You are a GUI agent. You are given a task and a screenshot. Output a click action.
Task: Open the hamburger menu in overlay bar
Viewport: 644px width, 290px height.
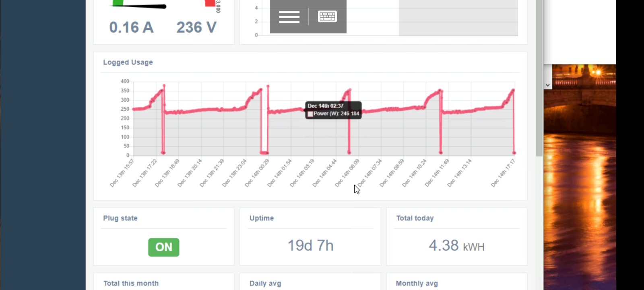pos(289,17)
